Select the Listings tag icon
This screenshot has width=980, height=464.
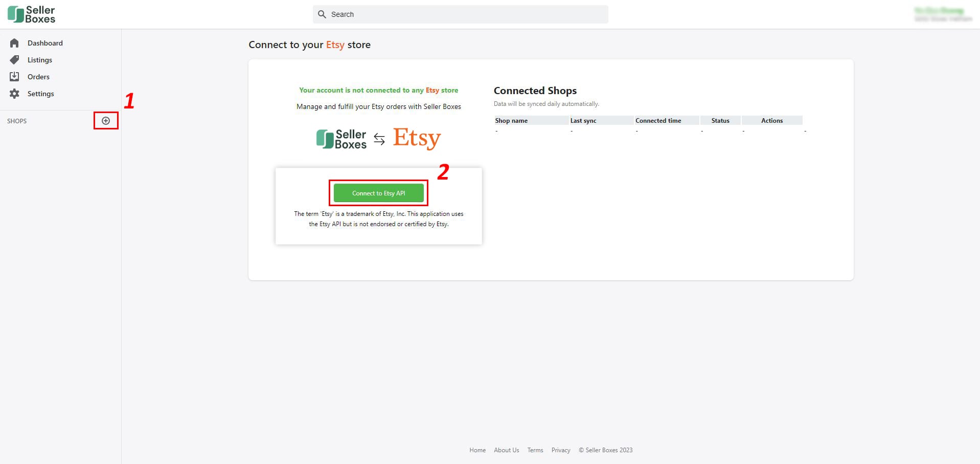point(15,60)
